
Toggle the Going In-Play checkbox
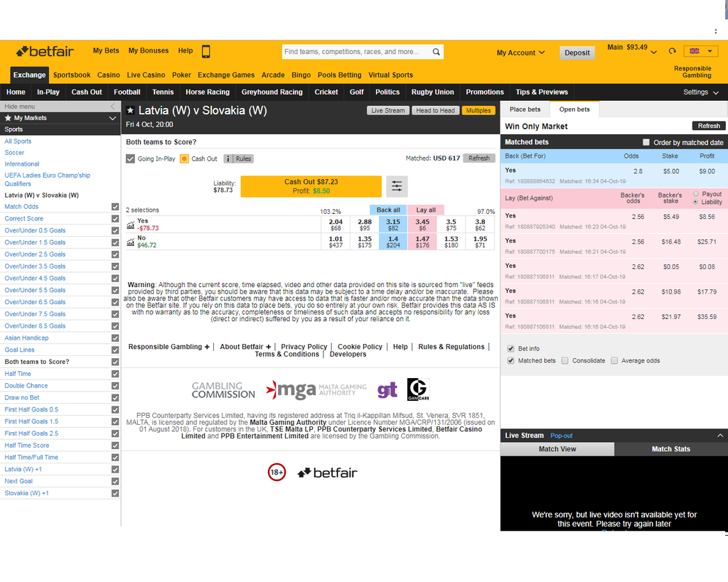(131, 158)
